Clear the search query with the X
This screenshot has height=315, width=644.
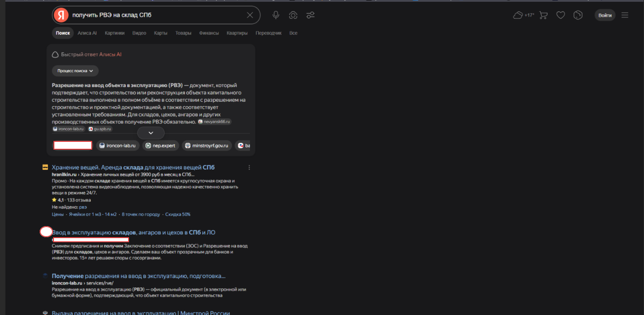tap(250, 15)
